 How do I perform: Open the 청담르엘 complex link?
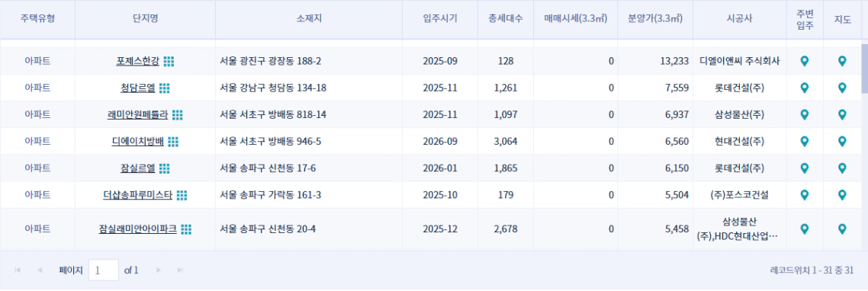click(138, 88)
